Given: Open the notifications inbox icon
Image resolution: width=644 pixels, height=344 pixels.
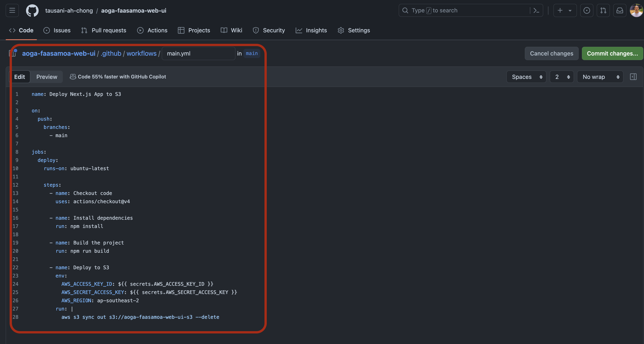Looking at the screenshot, I should coord(620,10).
